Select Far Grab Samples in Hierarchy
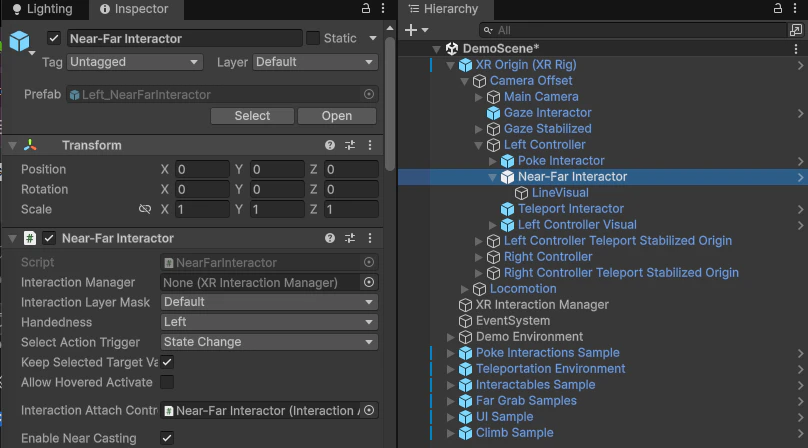 tap(526, 401)
